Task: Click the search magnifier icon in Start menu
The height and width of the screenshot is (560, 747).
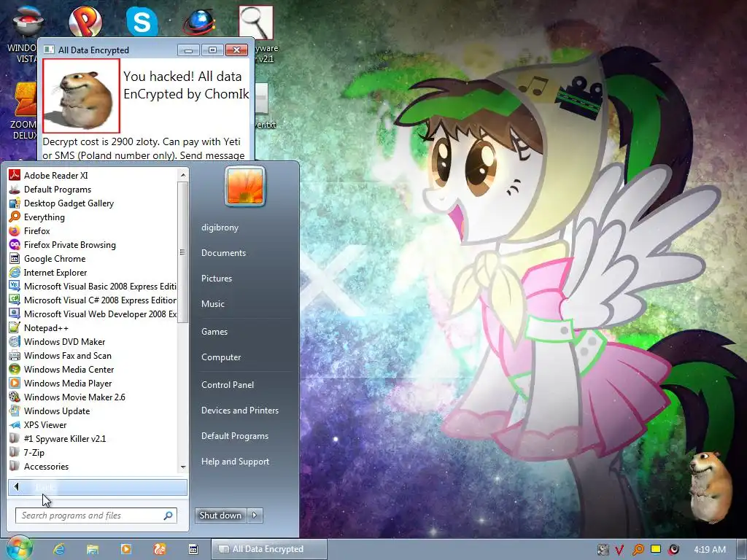Action: click(169, 516)
